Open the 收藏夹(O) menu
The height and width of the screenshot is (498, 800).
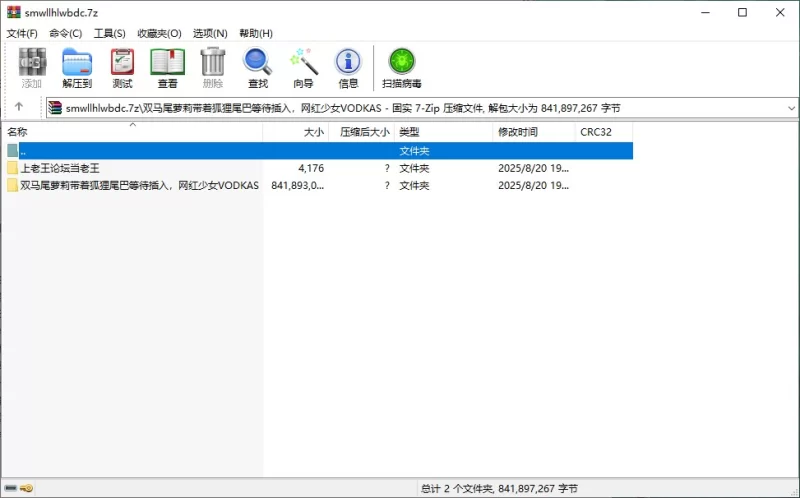[x=159, y=33]
